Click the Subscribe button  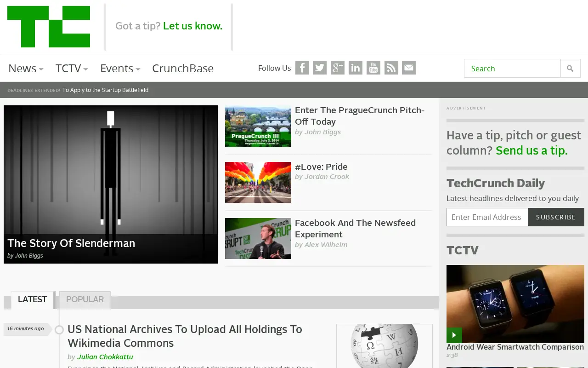[556, 217]
